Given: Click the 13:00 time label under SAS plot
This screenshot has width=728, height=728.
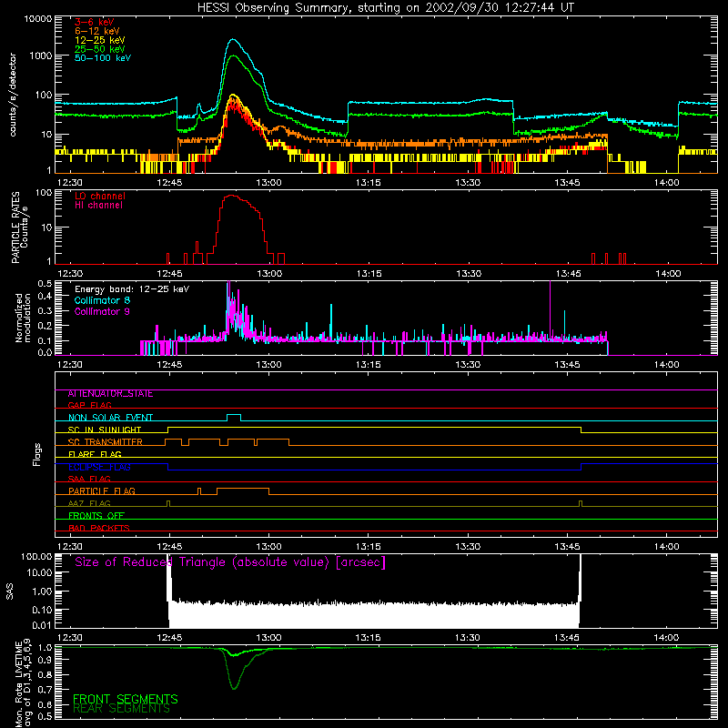Looking at the screenshot, I should pyautogui.click(x=268, y=638).
